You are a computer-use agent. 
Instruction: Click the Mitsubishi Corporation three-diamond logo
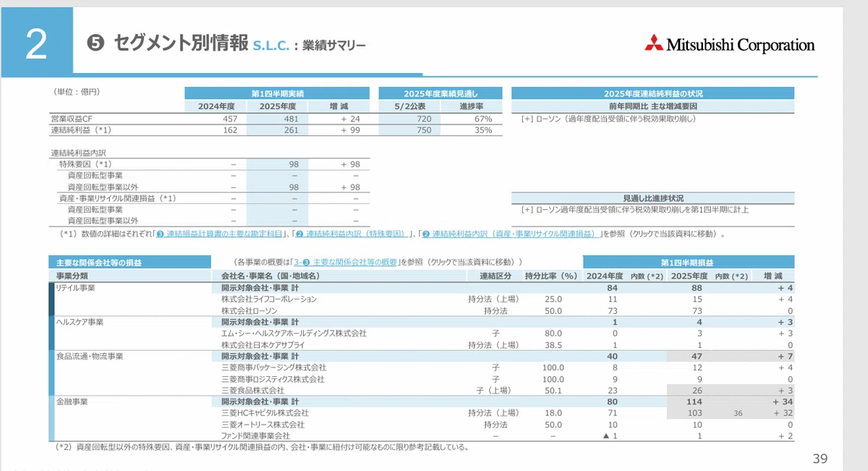[652, 43]
